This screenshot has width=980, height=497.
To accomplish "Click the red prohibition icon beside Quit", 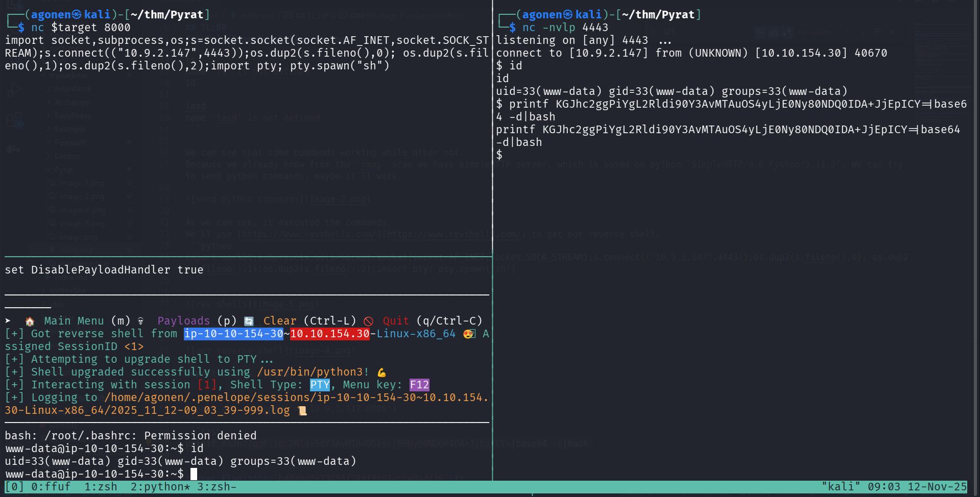I will 369,320.
